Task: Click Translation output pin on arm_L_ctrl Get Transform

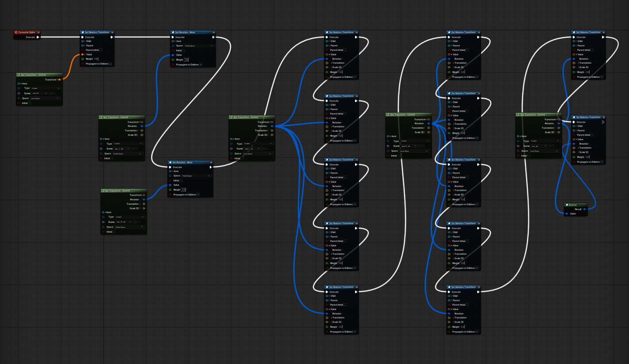Action: pos(142,130)
